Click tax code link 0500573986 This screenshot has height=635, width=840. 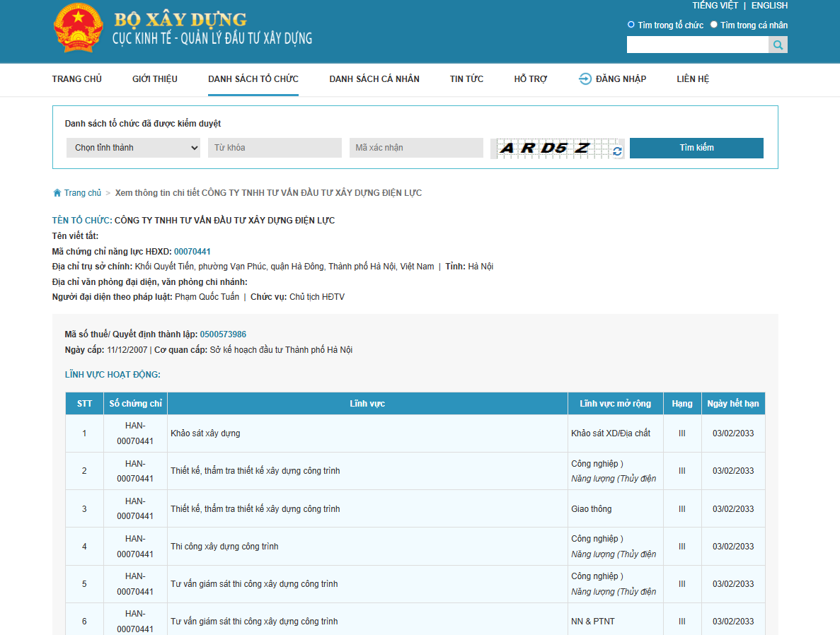[x=223, y=334]
